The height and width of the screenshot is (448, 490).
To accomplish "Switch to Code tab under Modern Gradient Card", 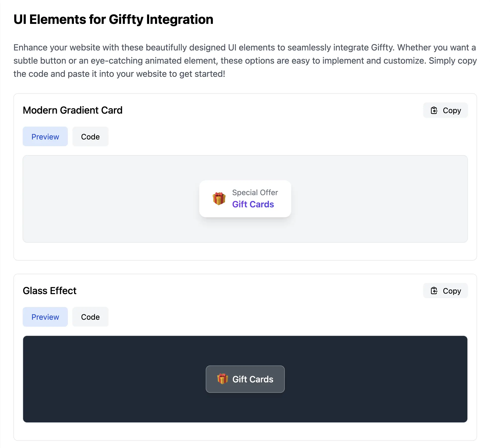I will click(x=90, y=136).
